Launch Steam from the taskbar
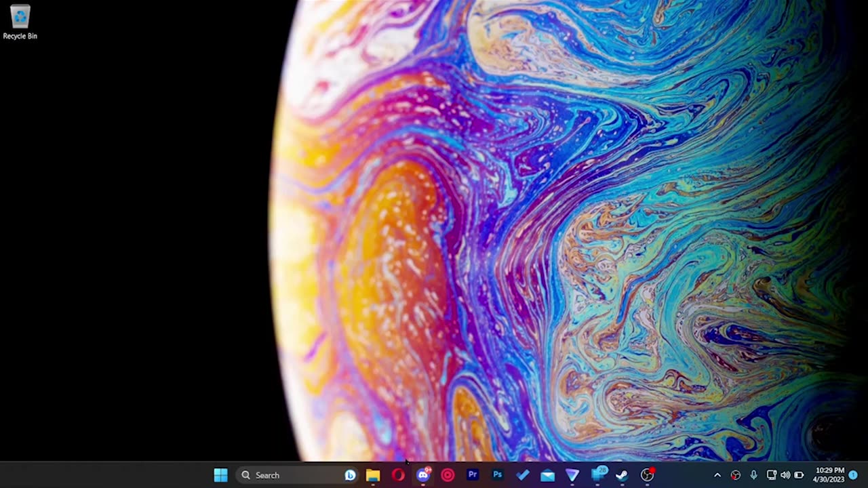 click(622, 475)
